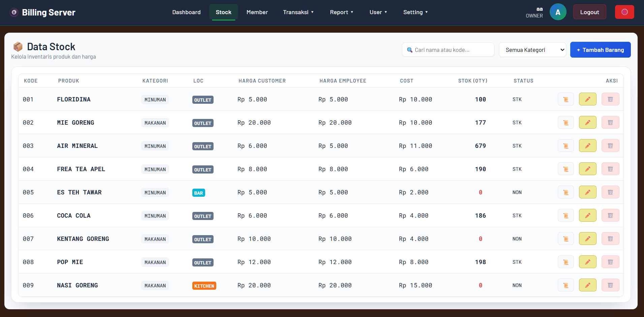Viewport: 644px width, 317px height.
Task: Open the log scroll icon for POP MIE
Action: (x=566, y=262)
